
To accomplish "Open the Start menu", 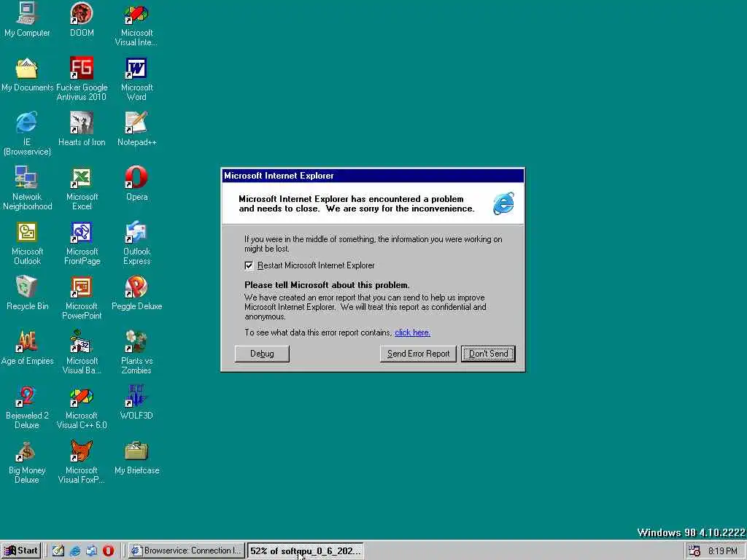I will (x=21, y=551).
